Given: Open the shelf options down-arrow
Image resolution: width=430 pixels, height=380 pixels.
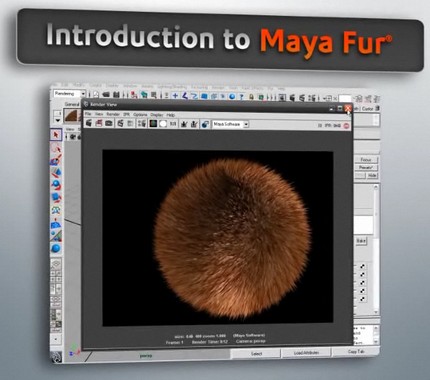Looking at the screenshot, I should point(58,120).
